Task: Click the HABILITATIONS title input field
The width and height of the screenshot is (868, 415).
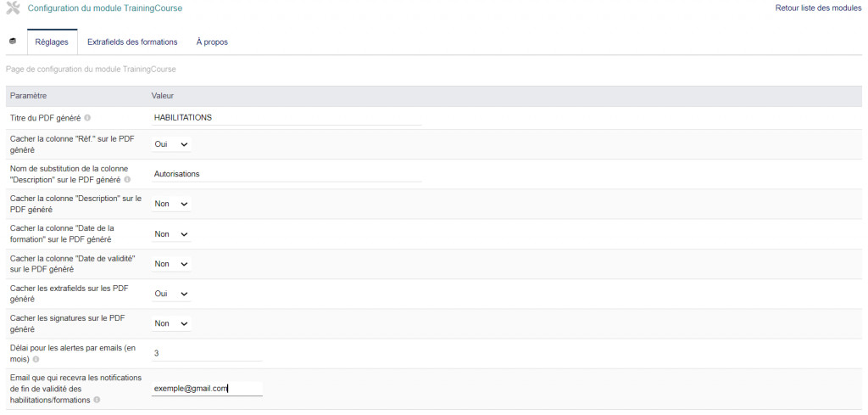Action: click(287, 117)
